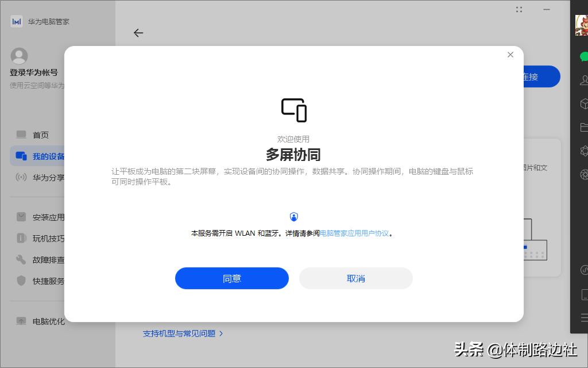588x368 pixels.
Task: Click the contacts icon in right panel
Action: pos(584,80)
